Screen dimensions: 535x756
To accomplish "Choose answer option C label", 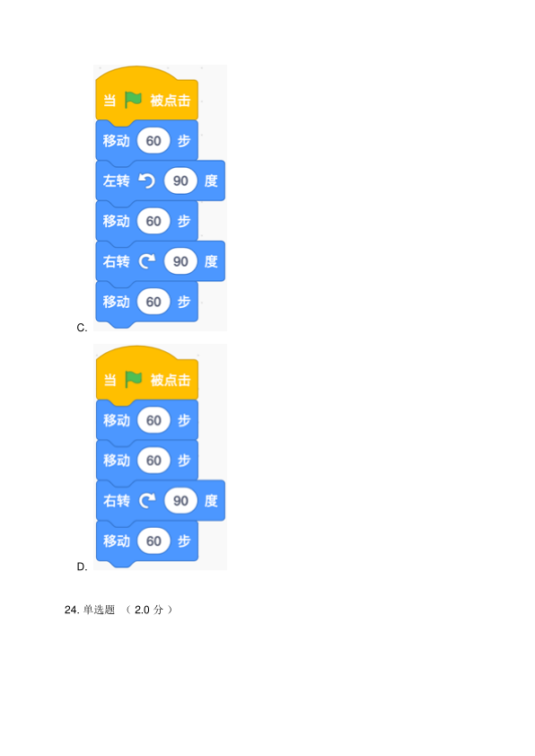I will coord(82,328).
